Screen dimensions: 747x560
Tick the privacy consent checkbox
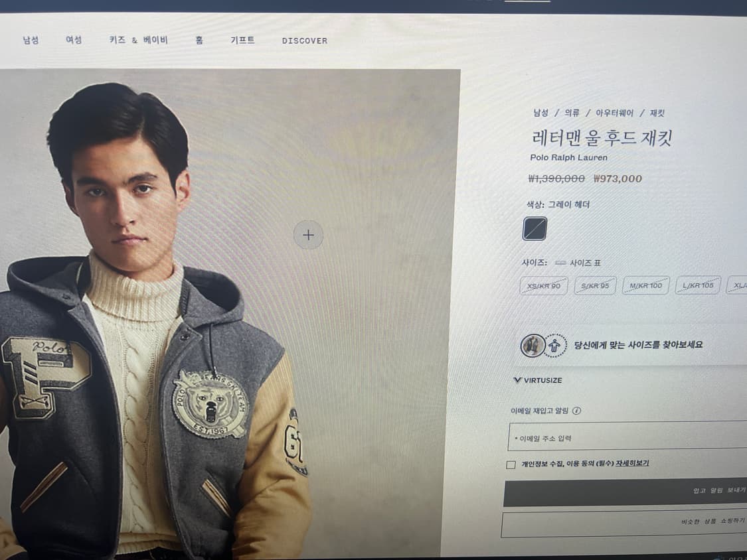pyautogui.click(x=511, y=464)
